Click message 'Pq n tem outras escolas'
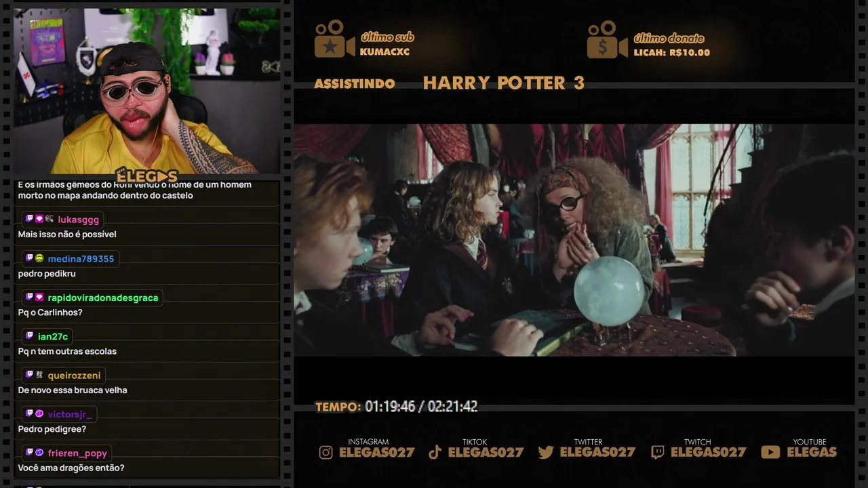The image size is (868, 488). 67,351
